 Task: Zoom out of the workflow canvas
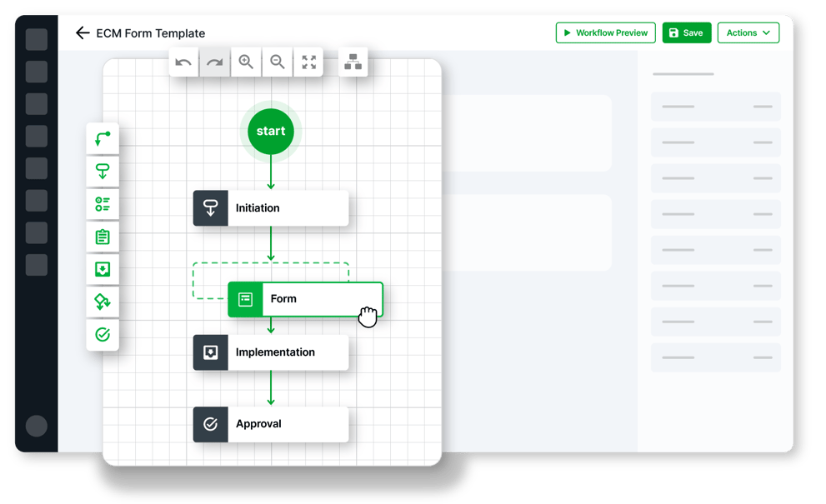point(278,61)
